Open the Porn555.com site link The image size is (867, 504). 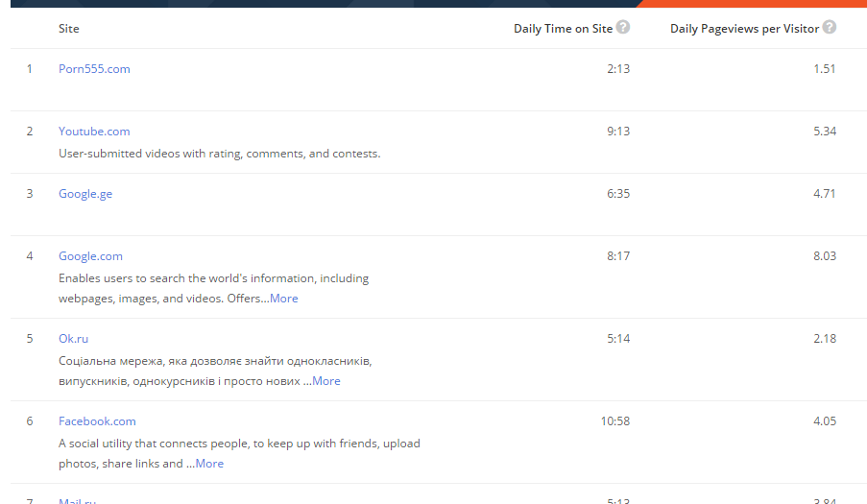(x=94, y=69)
